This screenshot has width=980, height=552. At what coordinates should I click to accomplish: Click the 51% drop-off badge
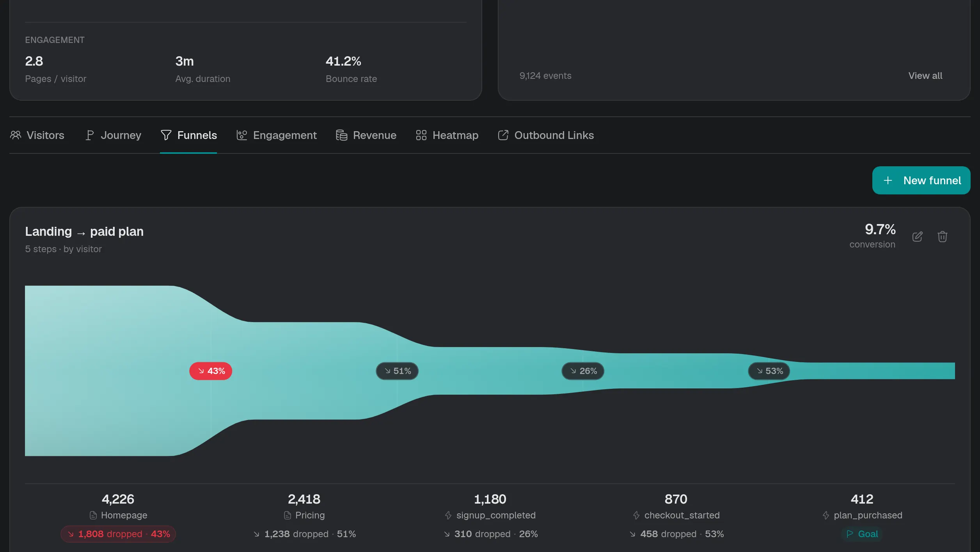coord(397,371)
